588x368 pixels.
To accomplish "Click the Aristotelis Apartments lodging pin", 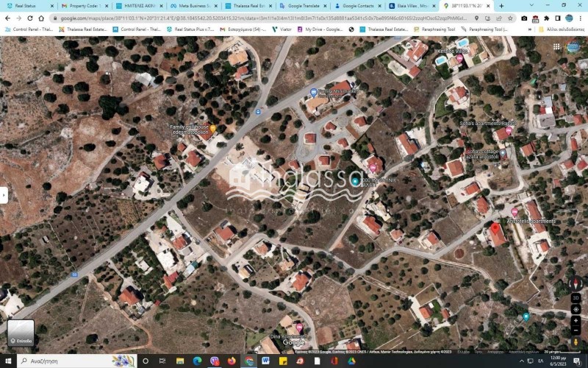I will click(x=515, y=213).
